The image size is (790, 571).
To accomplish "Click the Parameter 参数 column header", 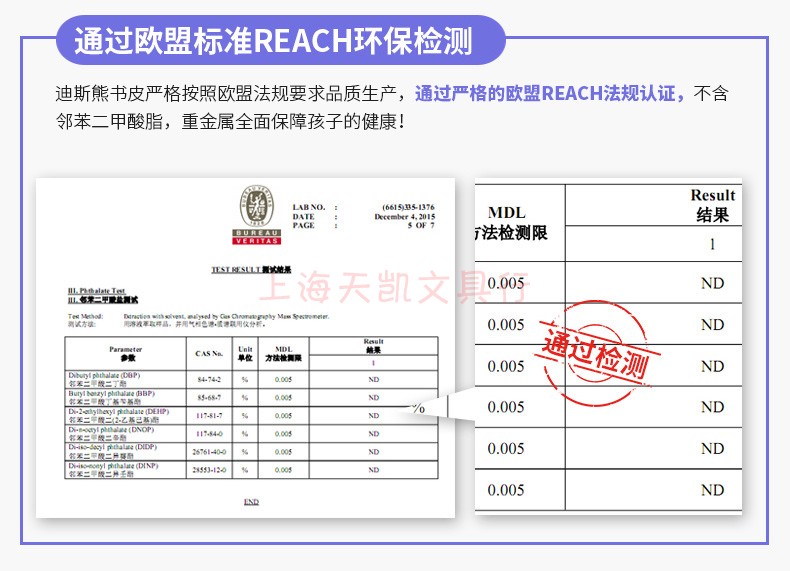I will coord(125,353).
